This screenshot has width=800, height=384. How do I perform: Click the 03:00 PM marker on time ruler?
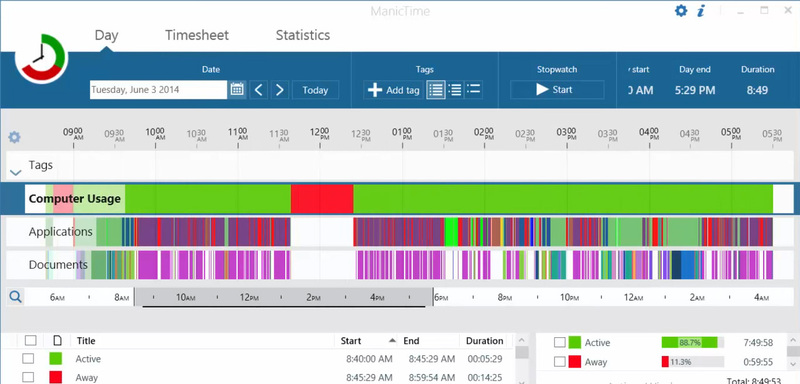pos(567,134)
